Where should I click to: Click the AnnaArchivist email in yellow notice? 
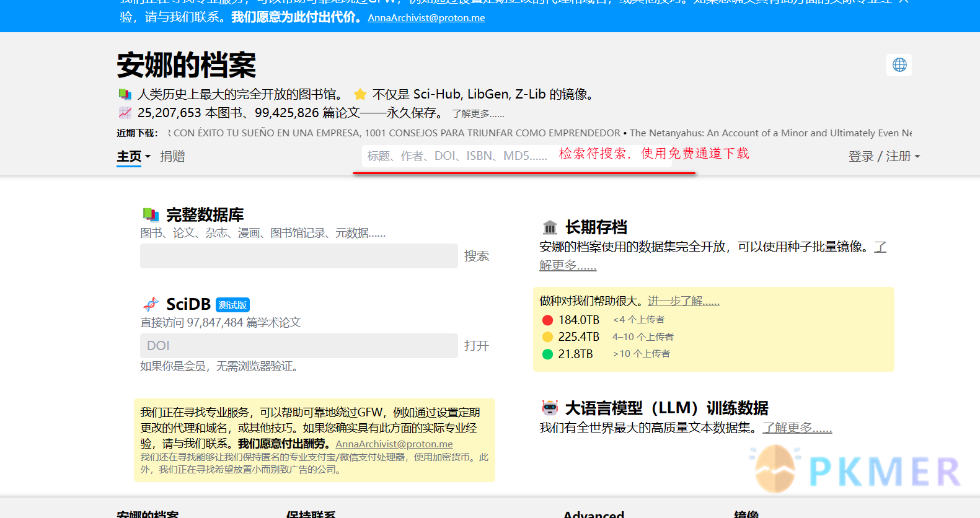click(x=394, y=444)
